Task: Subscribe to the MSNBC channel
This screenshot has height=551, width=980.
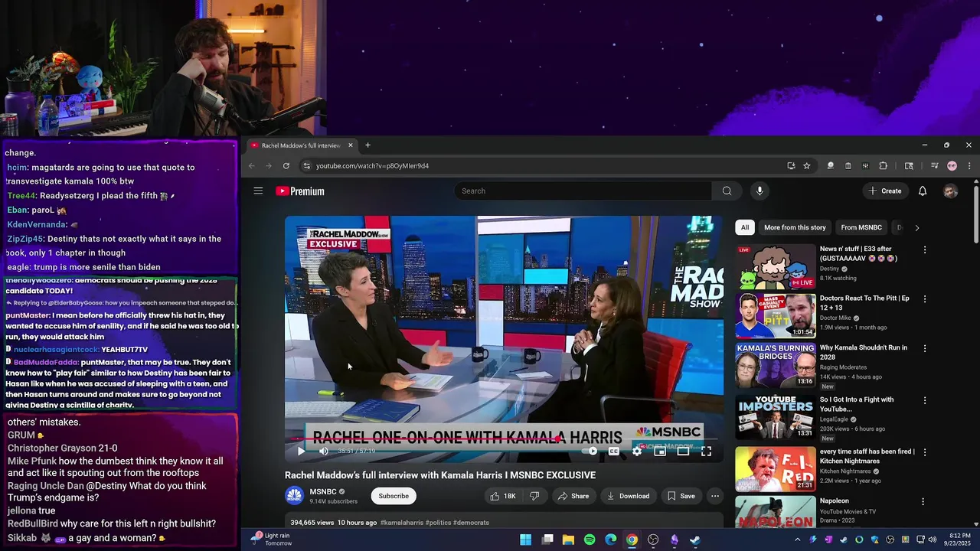Action: pos(394,496)
